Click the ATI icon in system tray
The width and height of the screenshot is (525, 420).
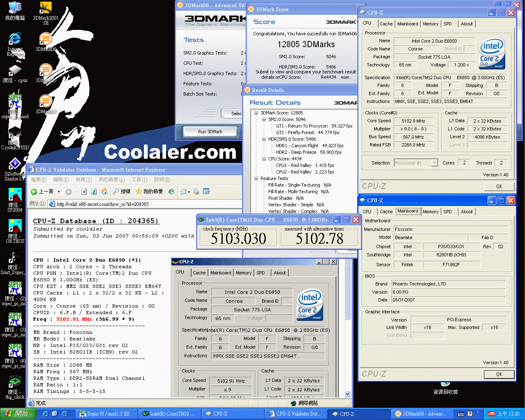point(491,414)
